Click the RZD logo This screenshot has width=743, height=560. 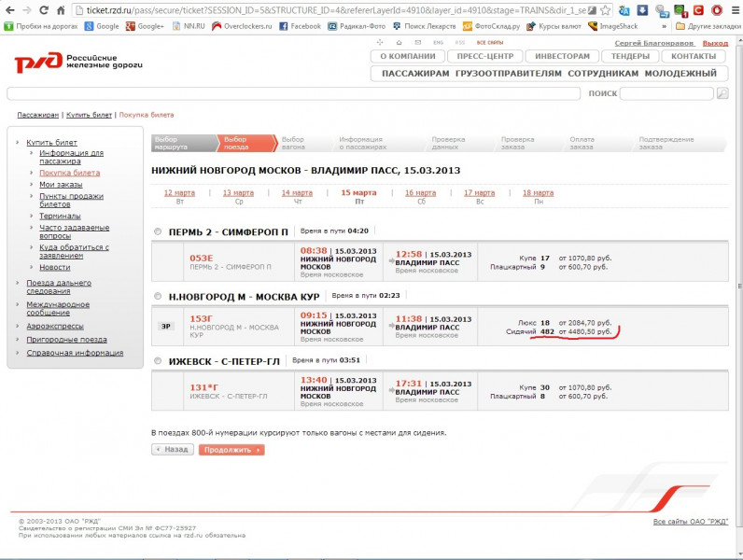pos(53,63)
